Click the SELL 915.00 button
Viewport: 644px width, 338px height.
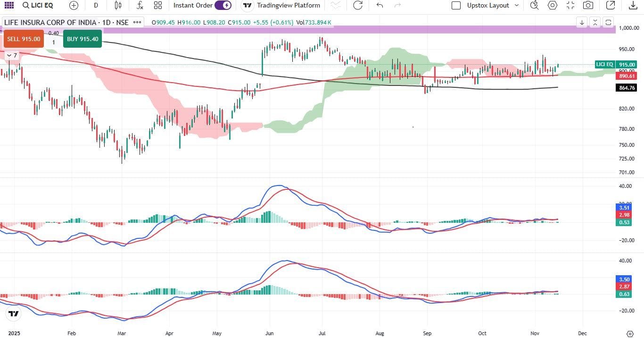point(24,39)
